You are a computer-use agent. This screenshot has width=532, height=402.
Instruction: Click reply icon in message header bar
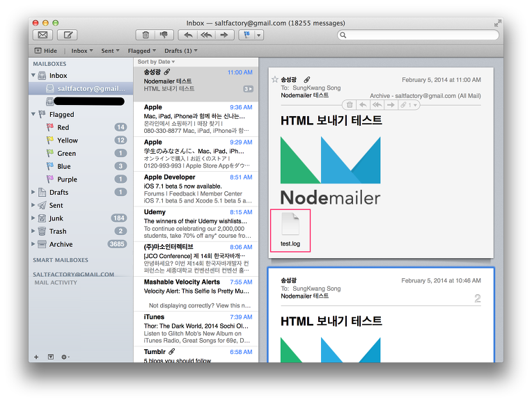click(x=363, y=105)
